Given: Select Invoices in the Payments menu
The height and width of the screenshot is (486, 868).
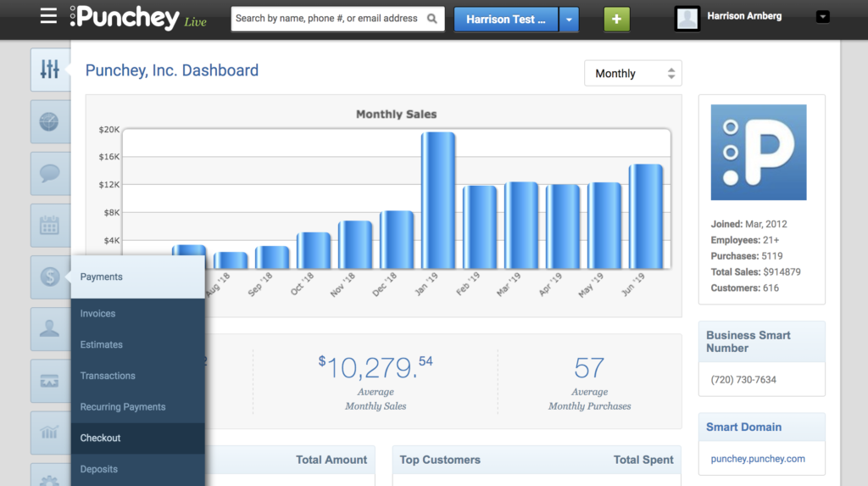Looking at the screenshot, I should [x=138, y=314].
